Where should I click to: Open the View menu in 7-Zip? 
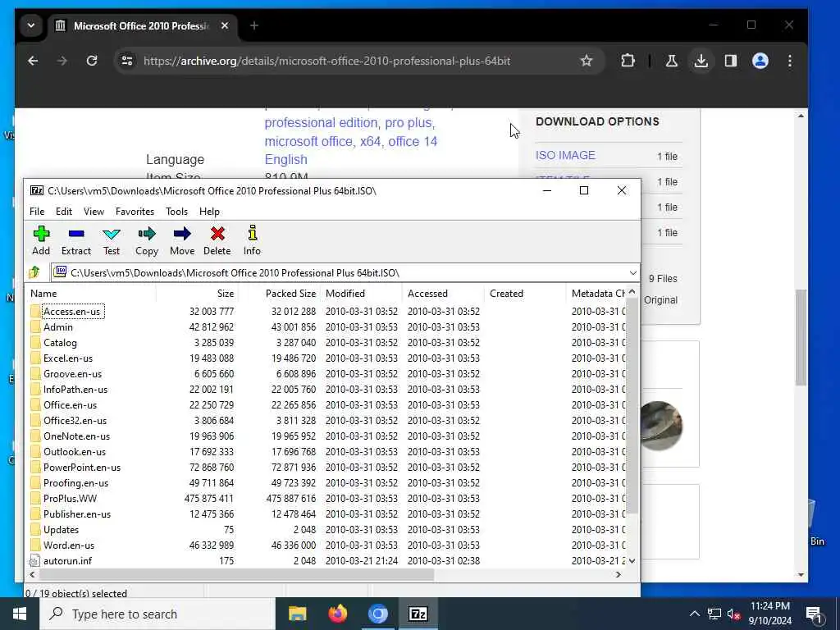tap(94, 212)
